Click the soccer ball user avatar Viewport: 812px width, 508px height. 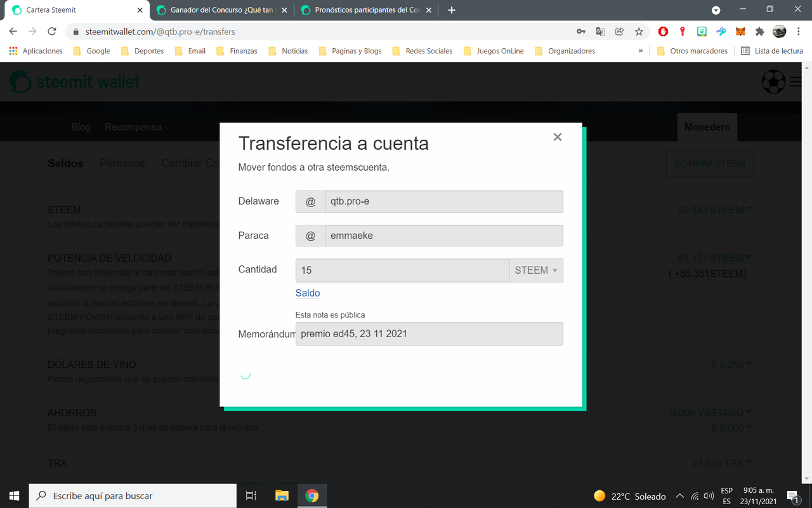click(x=773, y=81)
